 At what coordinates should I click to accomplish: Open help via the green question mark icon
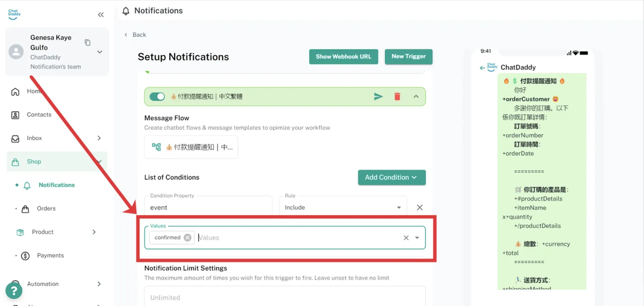(x=14, y=290)
